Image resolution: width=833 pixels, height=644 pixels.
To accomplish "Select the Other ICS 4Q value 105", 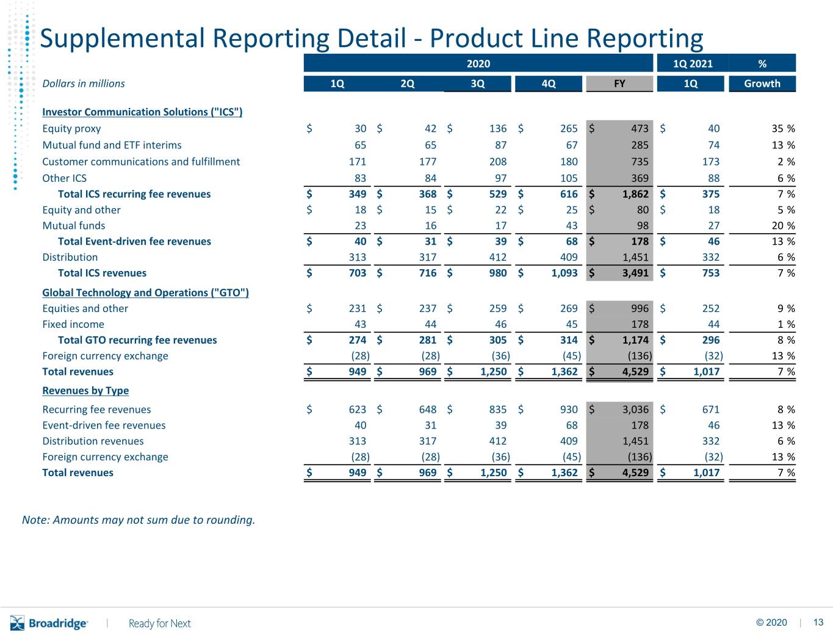I will tap(569, 178).
